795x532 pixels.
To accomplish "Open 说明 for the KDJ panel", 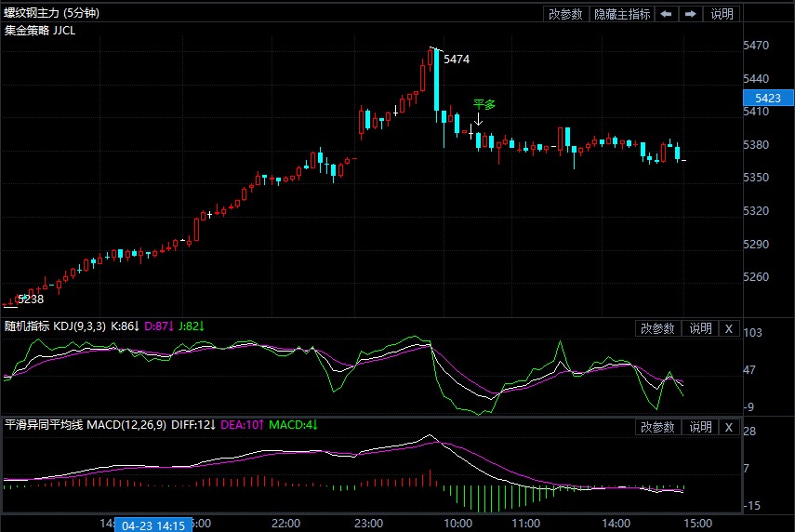I will click(700, 328).
